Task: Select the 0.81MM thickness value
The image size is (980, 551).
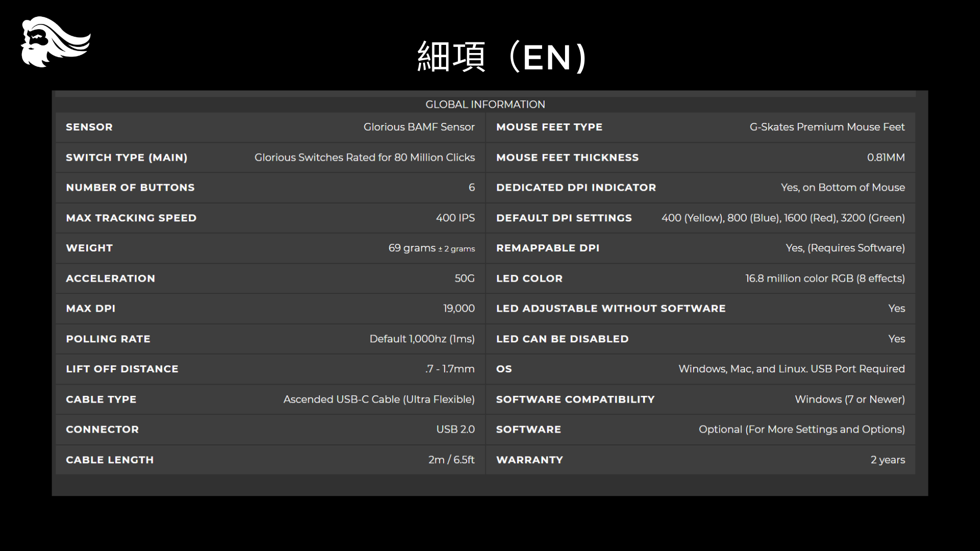Action: click(886, 158)
